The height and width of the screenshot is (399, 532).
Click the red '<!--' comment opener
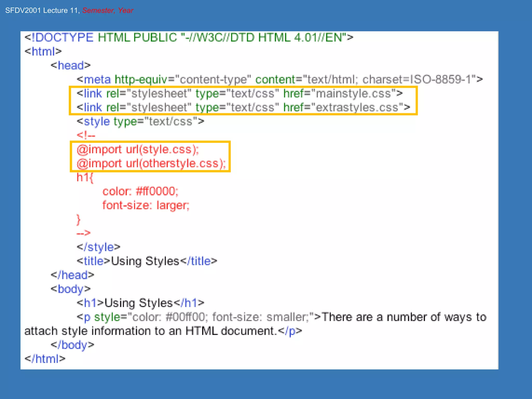[x=86, y=135]
